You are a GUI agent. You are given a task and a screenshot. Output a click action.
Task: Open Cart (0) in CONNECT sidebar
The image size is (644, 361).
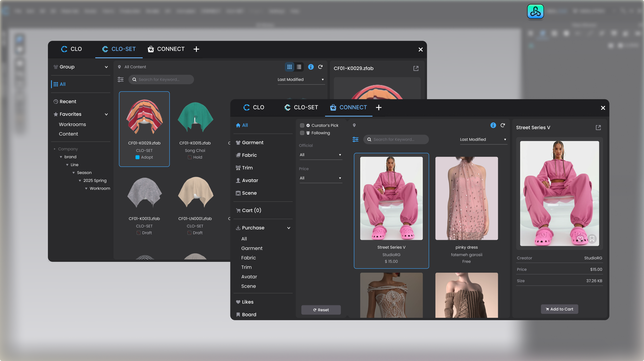248,210
